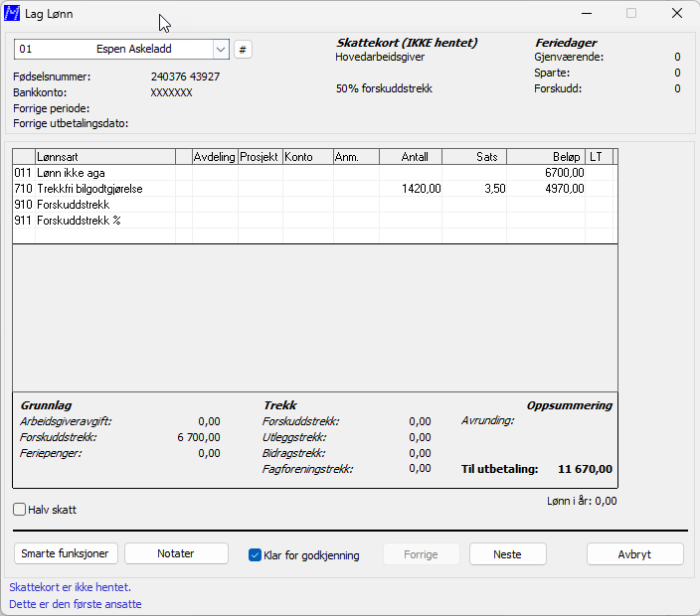Click the Antall column header
700x616 pixels.
[411, 157]
